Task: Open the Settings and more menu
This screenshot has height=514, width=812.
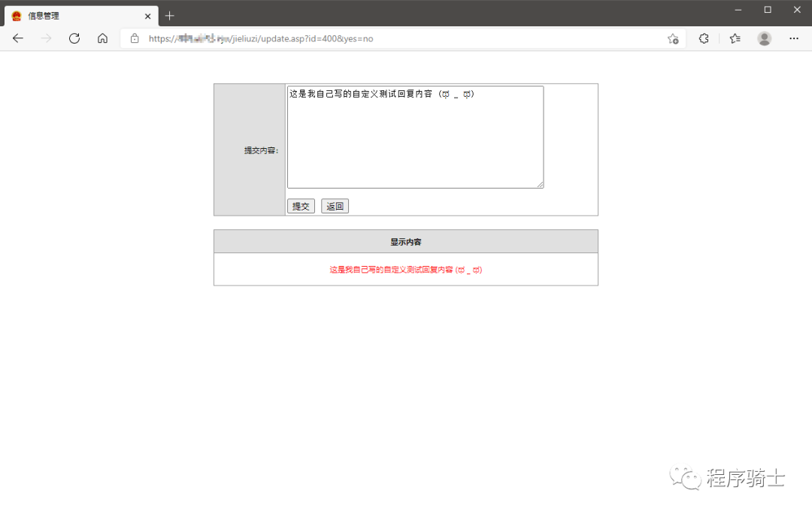Action: (793, 38)
